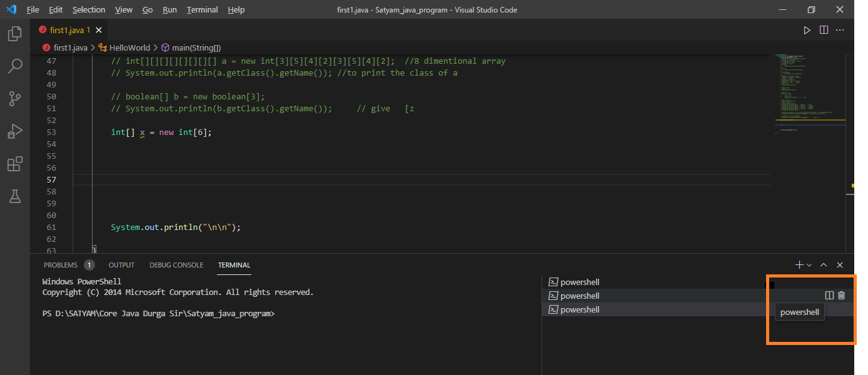Select the Run and Debug icon

click(x=14, y=131)
